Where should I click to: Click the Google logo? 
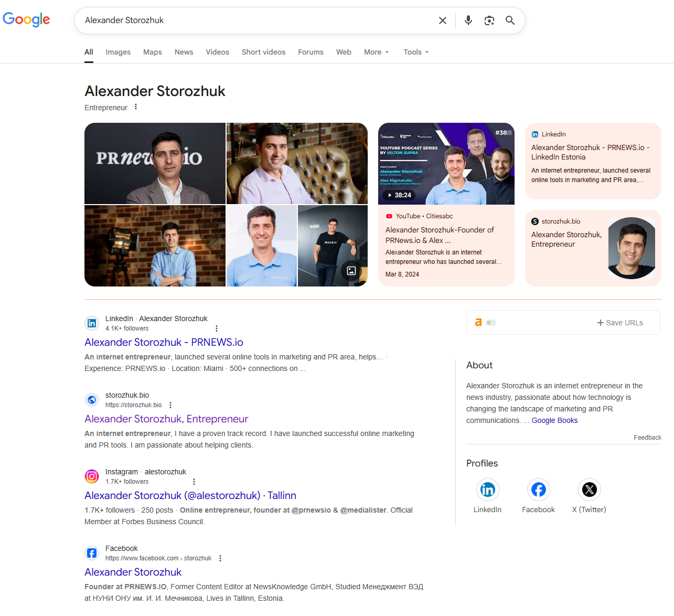[26, 19]
